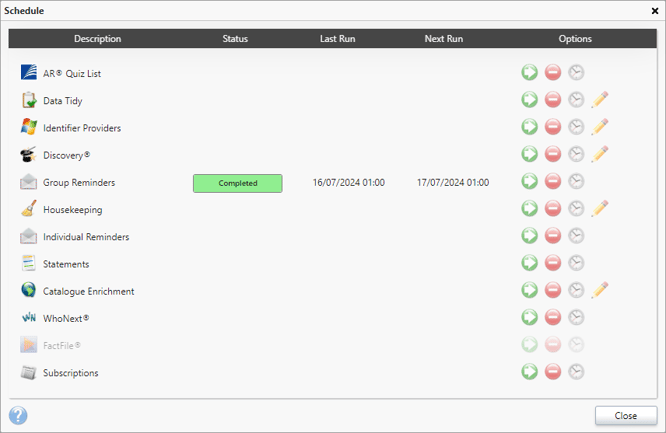Click the Catalogue Enrichment globe icon

tap(28, 290)
